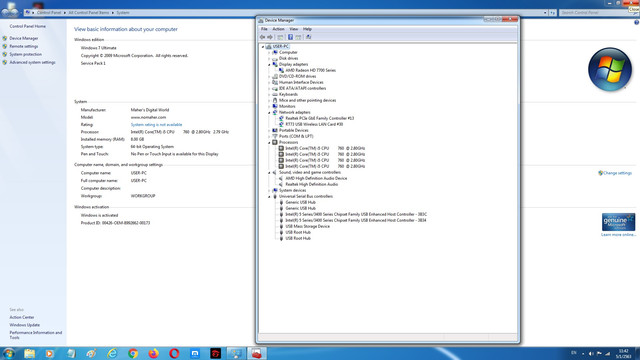This screenshot has width=640, height=360.
Task: Click the Change settings link
Action: coord(617,173)
